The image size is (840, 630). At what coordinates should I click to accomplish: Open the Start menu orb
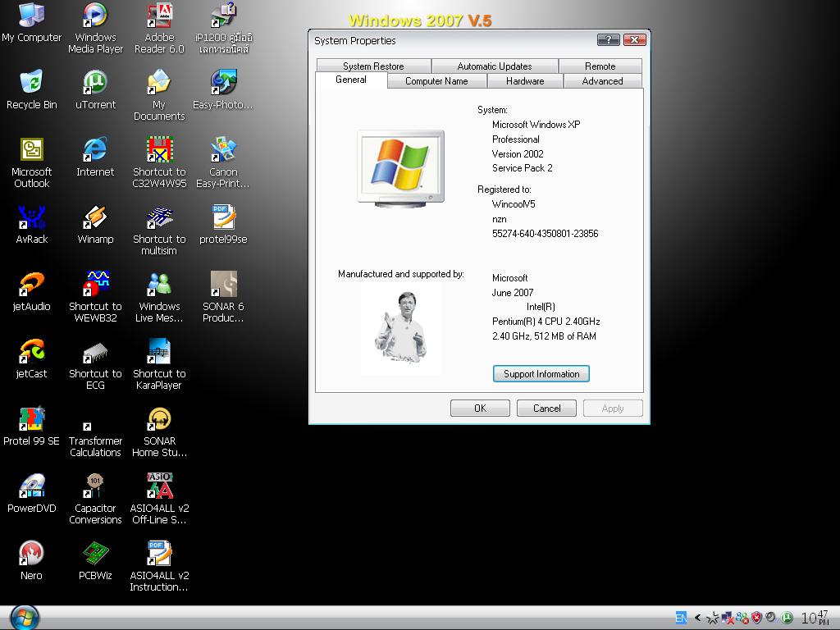point(25,618)
